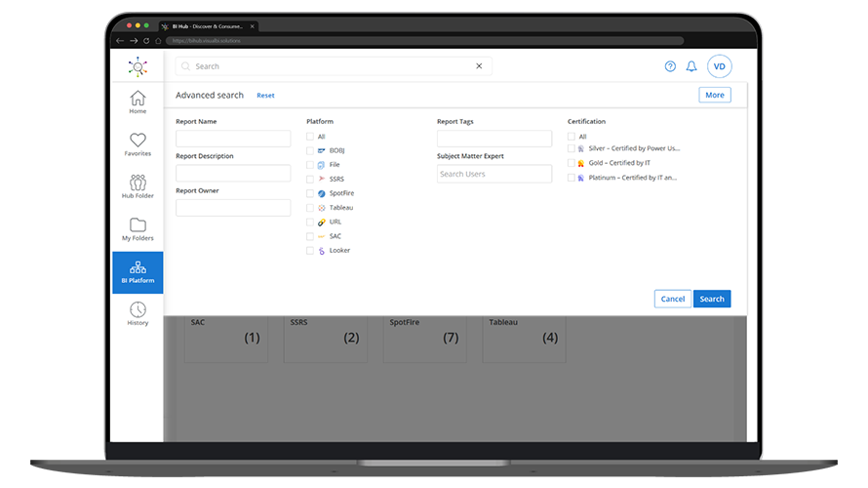868x488 pixels.
Task: Click the Report Tags field
Action: [494, 139]
